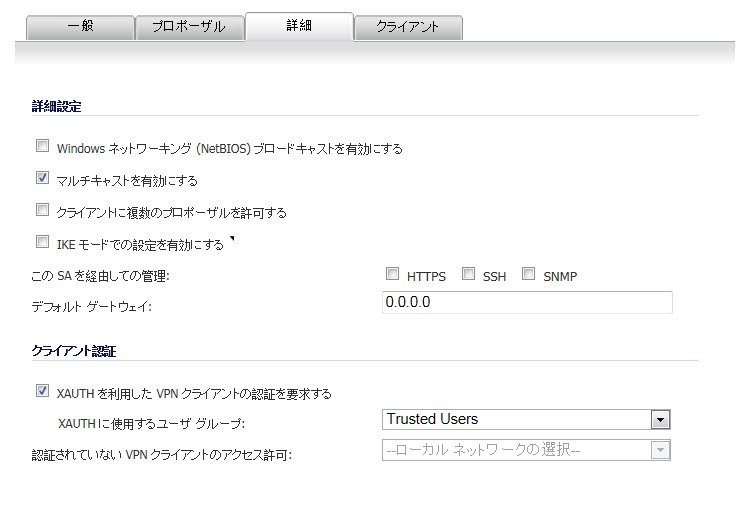Enable HTTPS management checkbox
The height and width of the screenshot is (510, 747).
(x=392, y=274)
